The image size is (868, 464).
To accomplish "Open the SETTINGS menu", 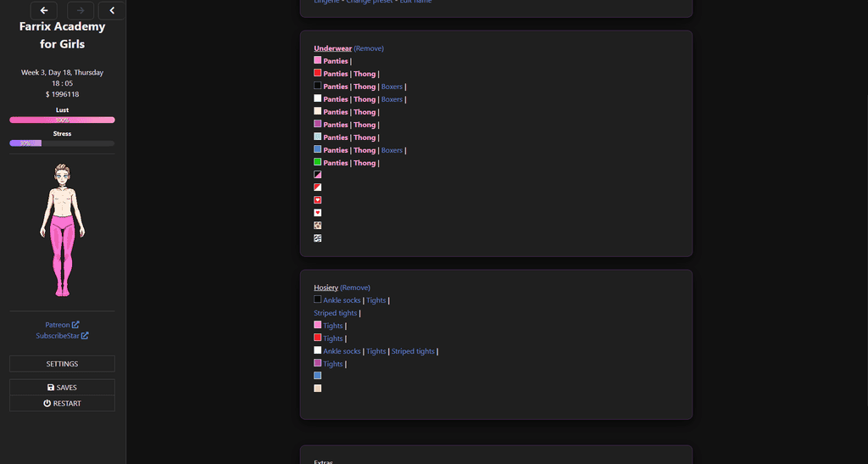I will point(62,364).
